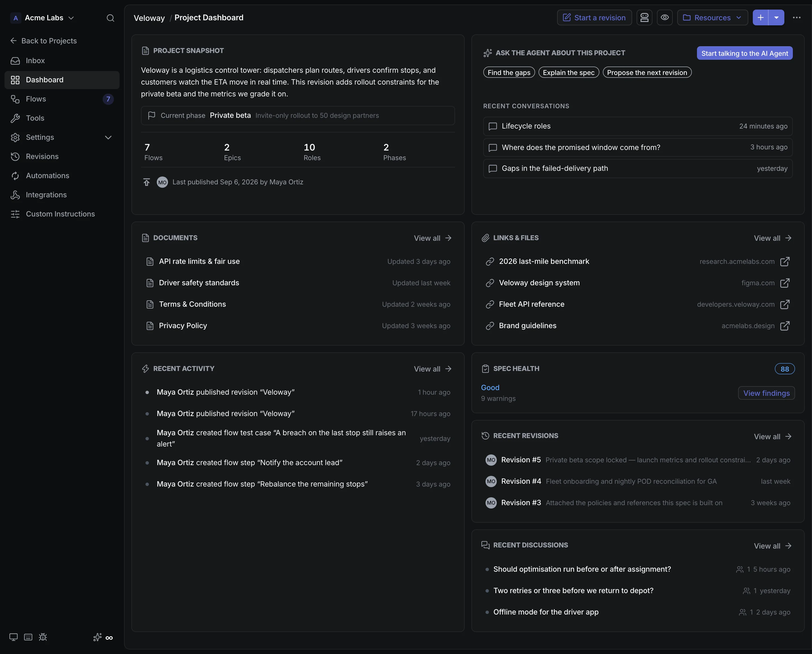Open Terms & Conditions document

pyautogui.click(x=298, y=304)
